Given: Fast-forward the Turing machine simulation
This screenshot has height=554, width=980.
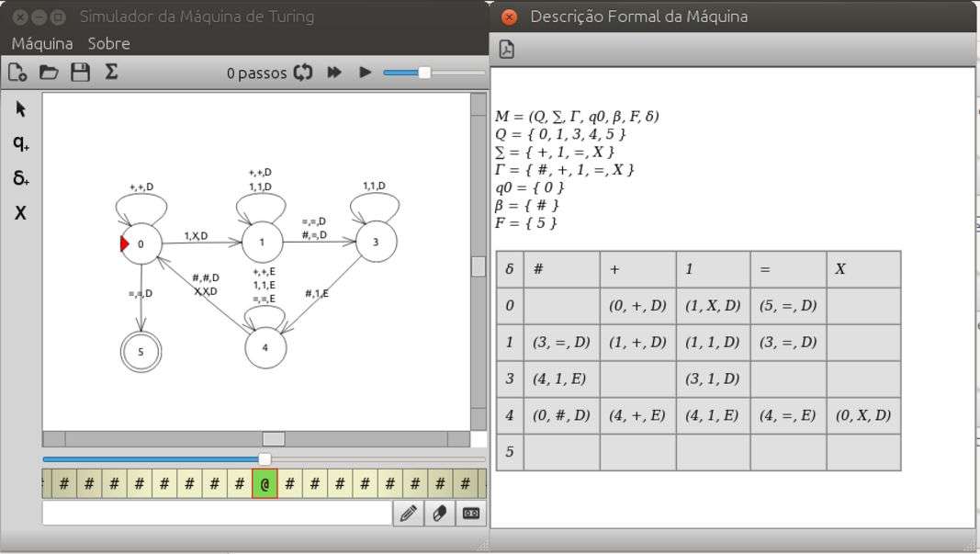Looking at the screenshot, I should pyautogui.click(x=334, y=73).
